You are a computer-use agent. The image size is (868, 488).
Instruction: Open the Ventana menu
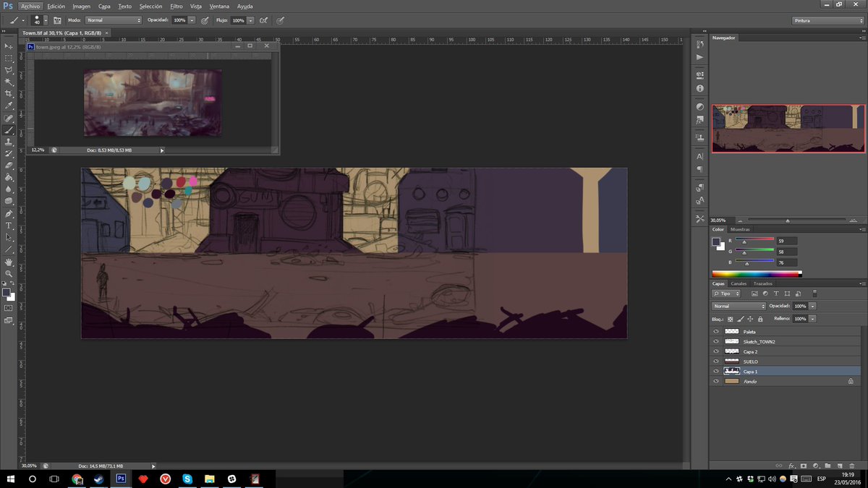click(219, 6)
